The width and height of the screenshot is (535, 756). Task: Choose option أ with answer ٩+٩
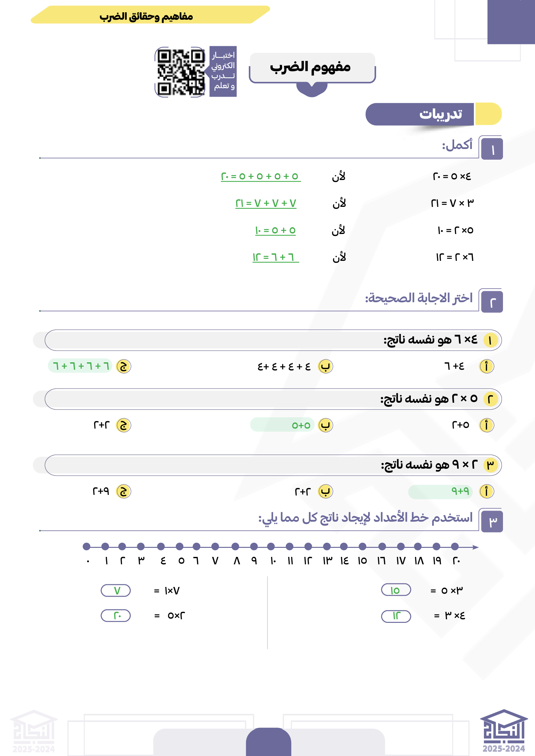coord(486,492)
